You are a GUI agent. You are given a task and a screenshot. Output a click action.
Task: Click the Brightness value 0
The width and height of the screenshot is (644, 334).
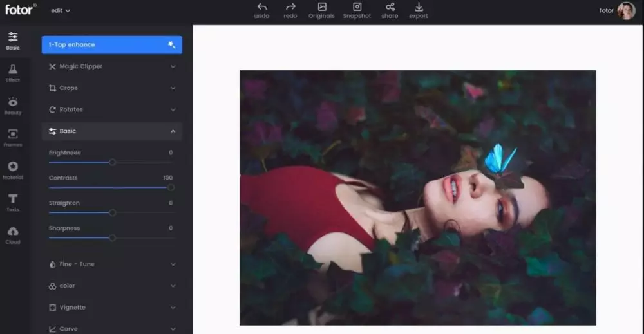[171, 153]
